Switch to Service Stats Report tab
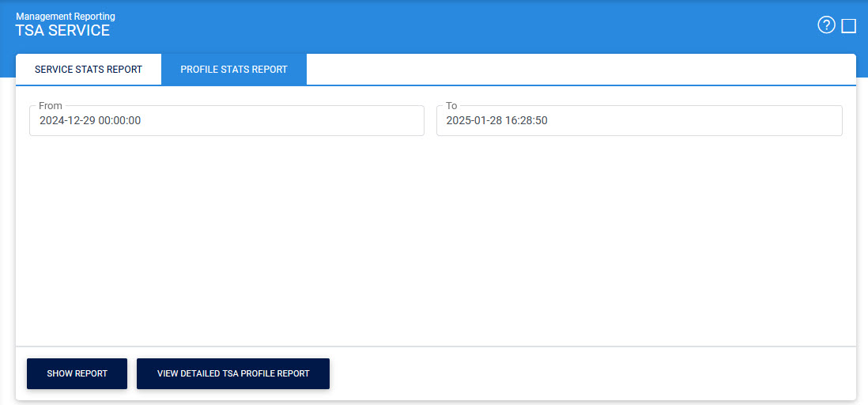This screenshot has height=405, width=868. click(89, 70)
